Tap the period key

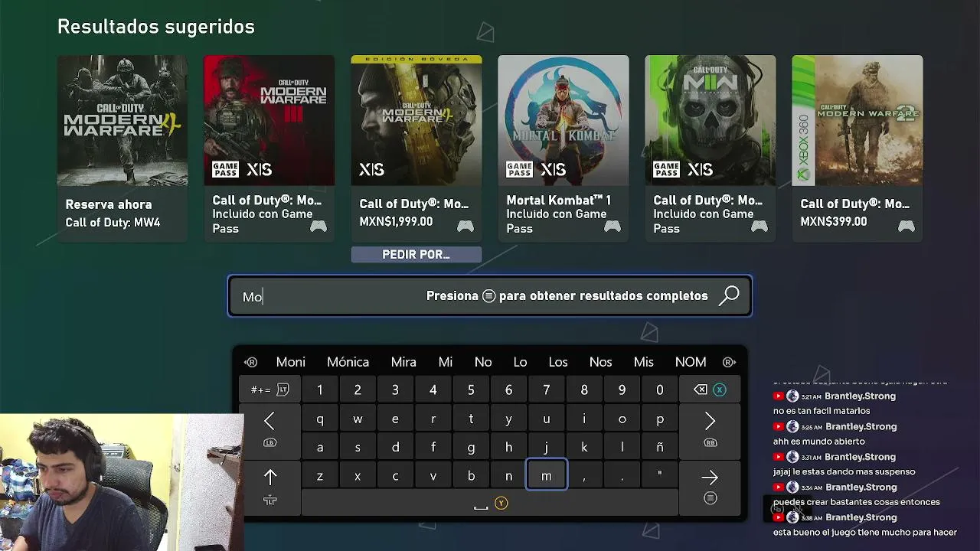pyautogui.click(x=622, y=475)
